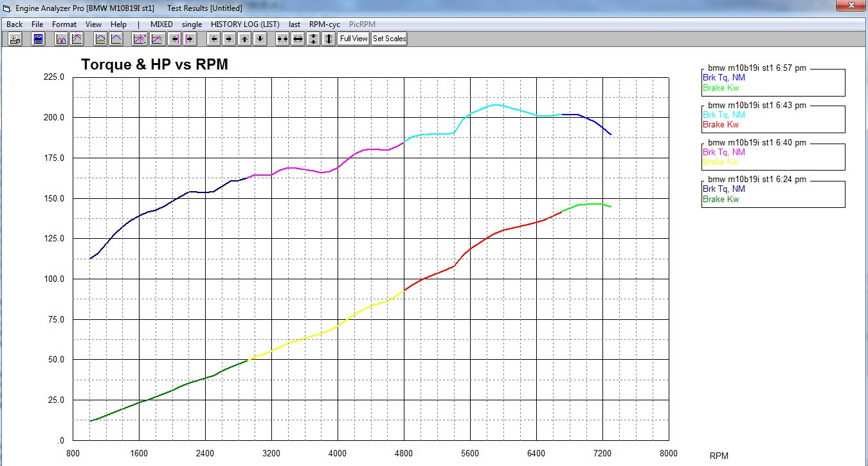Click magenta Brk Tq, NM in 6:40 pm legend

[724, 153]
